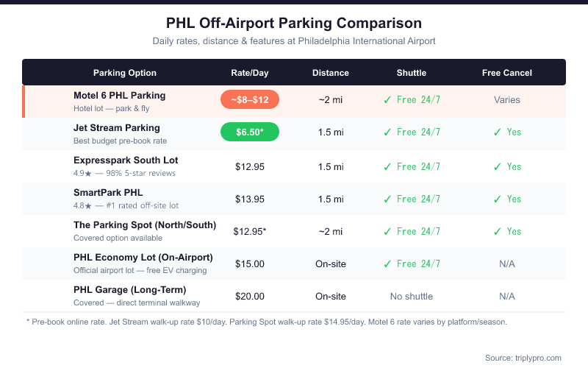The image size is (588, 368).
Task: Select the Motel 6 PHL Parking row title
Action: [x=120, y=95]
